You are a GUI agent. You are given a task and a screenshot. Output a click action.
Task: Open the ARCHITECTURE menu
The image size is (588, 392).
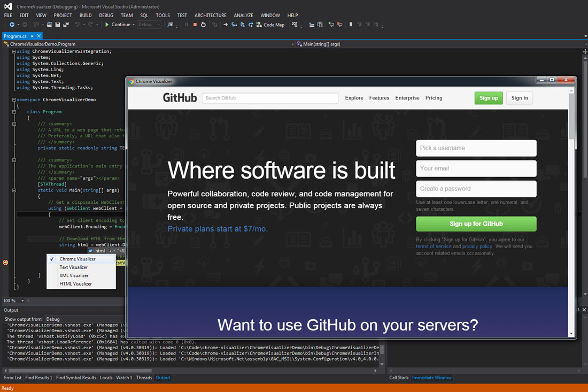click(211, 16)
